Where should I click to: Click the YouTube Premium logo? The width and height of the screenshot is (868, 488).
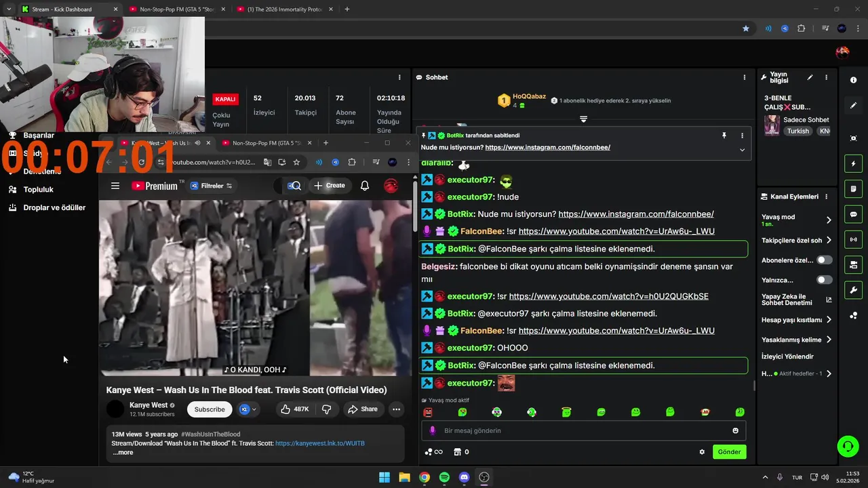154,186
